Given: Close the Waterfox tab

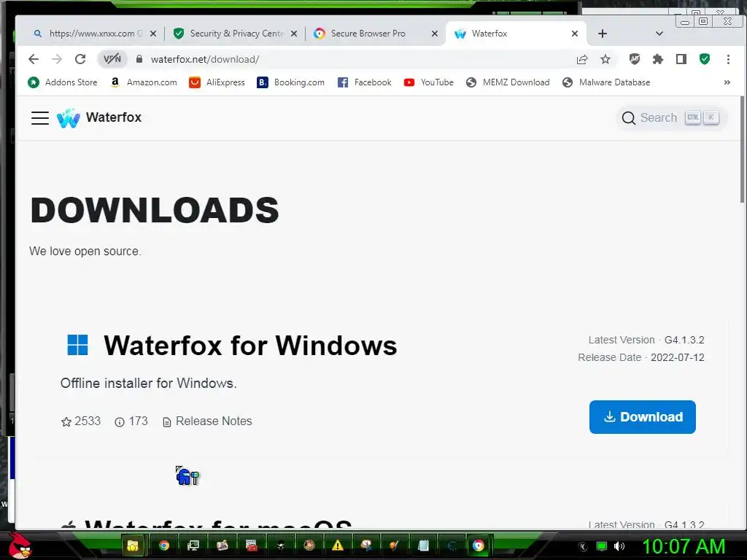Looking at the screenshot, I should (575, 34).
